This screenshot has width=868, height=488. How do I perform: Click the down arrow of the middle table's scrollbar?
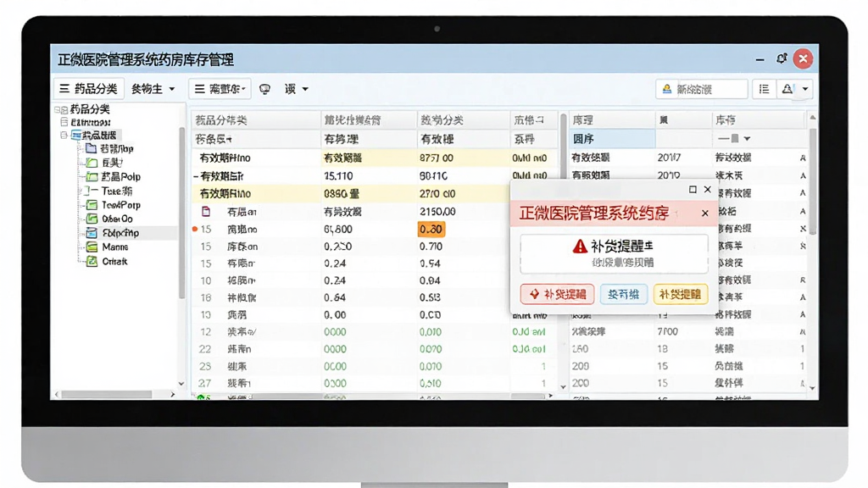[563, 386]
